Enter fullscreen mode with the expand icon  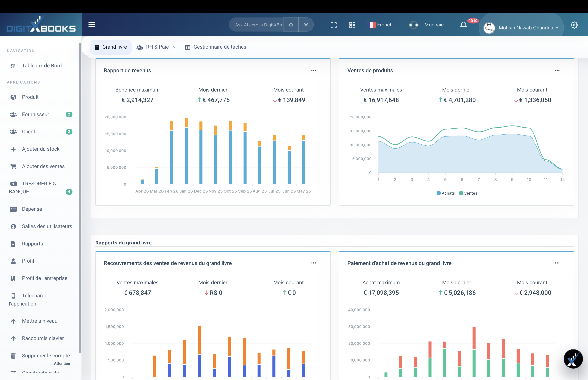(x=333, y=25)
